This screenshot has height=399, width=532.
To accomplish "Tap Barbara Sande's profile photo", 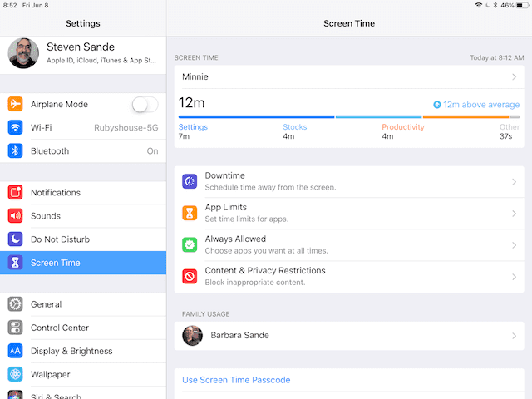I will pyautogui.click(x=194, y=336).
